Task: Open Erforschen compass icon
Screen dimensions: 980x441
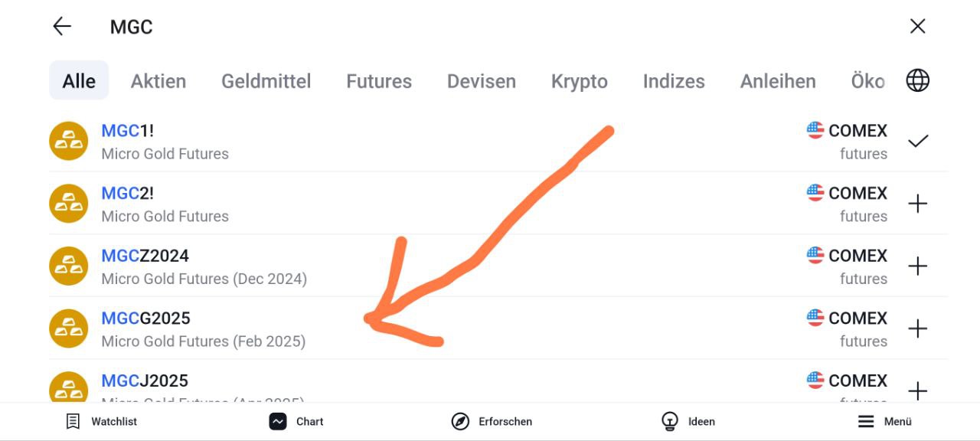Action: (x=492, y=421)
